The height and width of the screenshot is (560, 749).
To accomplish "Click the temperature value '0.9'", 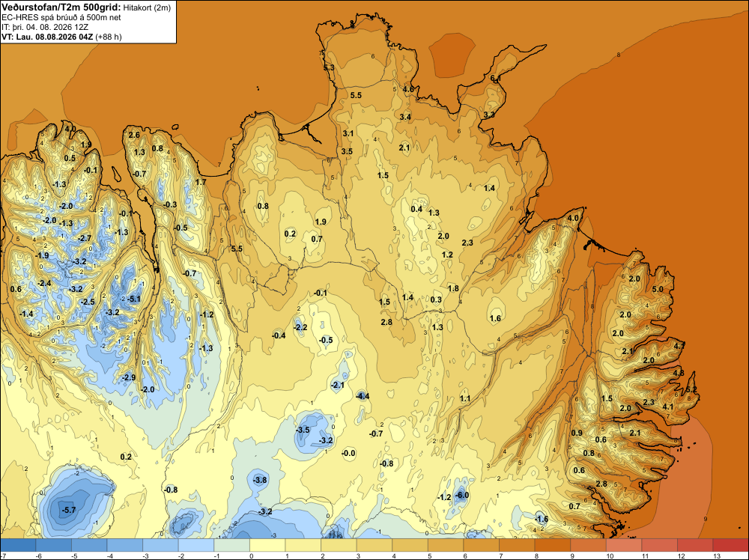I will (577, 433).
